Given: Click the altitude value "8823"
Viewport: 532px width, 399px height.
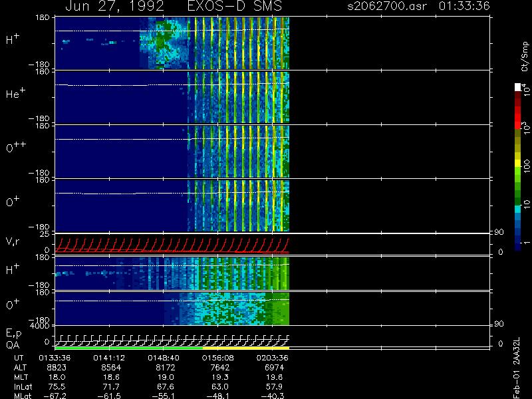Looking at the screenshot, I should pos(57,368).
